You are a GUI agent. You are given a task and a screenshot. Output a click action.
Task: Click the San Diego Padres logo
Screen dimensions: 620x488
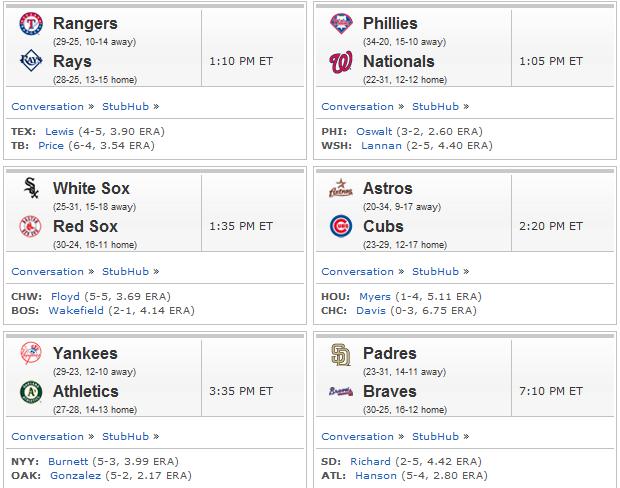(341, 354)
